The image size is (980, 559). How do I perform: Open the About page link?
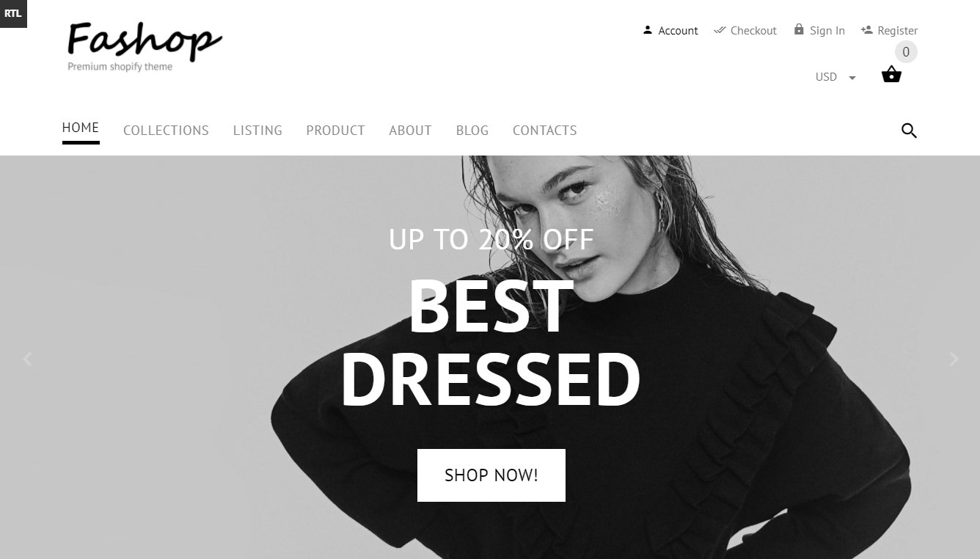pyautogui.click(x=410, y=131)
